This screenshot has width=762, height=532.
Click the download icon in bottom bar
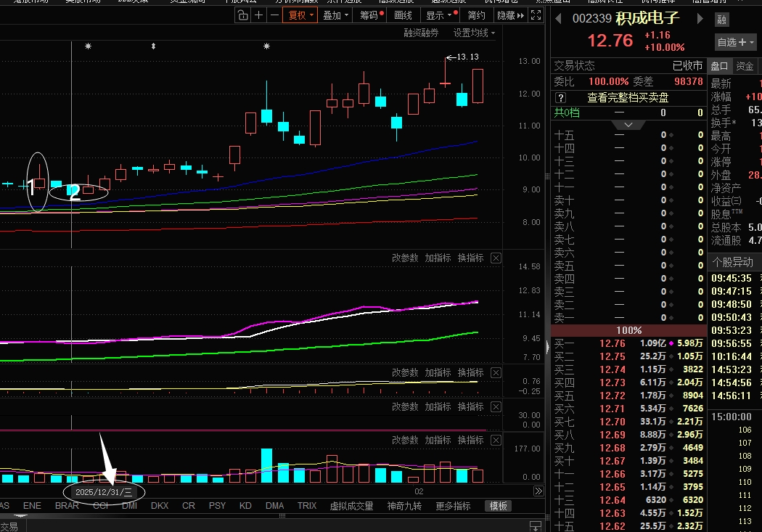click(x=535, y=526)
